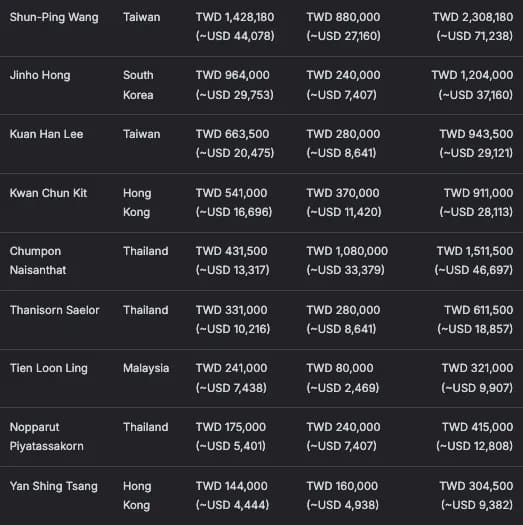Click the TWD 1,428,180 amount
Image resolution: width=523 pixels, height=525 pixels.
235,17
